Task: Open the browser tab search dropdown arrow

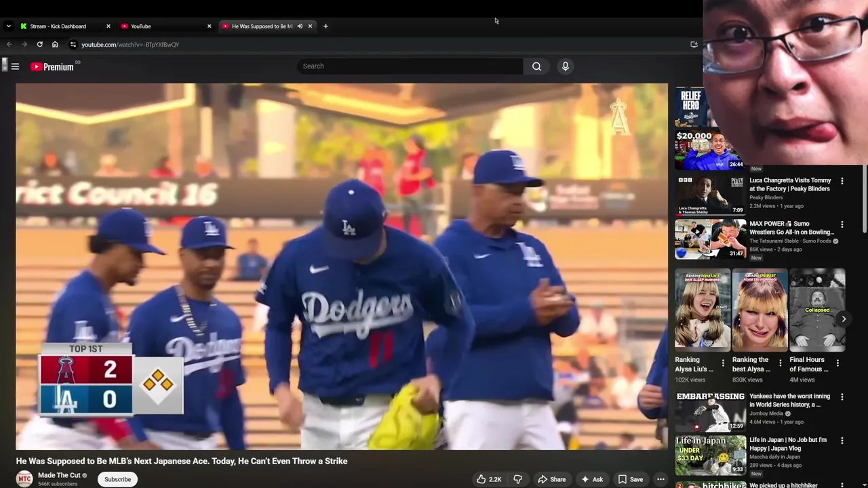Action: pos(8,26)
